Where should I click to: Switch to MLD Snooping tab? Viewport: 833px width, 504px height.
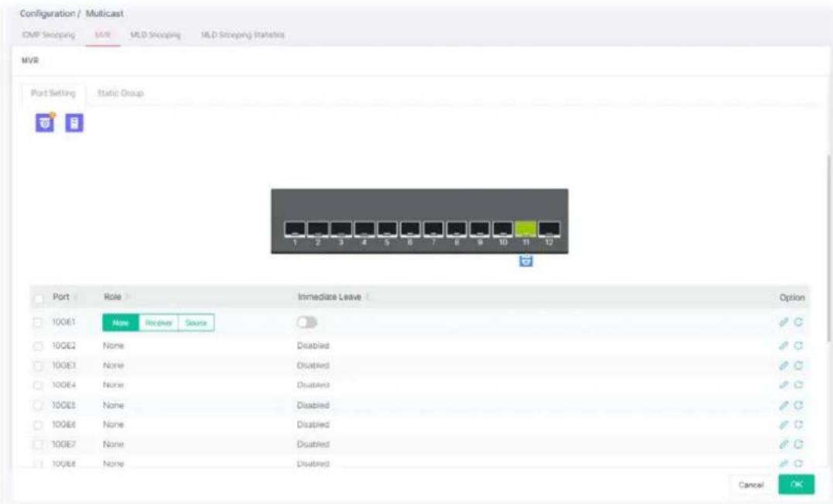[x=156, y=35]
